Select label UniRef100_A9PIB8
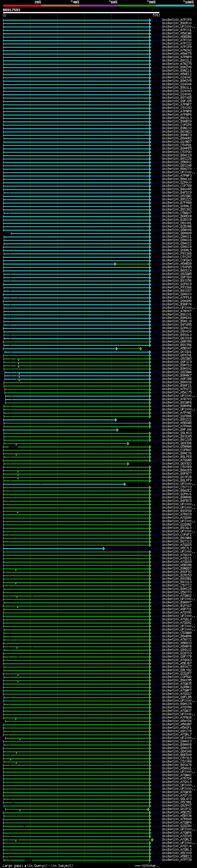 pos(177,379)
